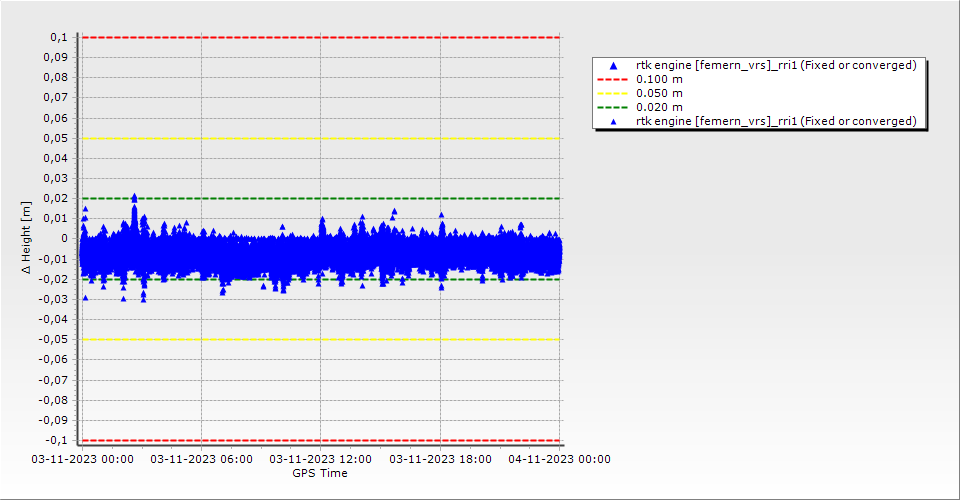Click the green dashed legend line sample
960x500 pixels.
coord(614,107)
